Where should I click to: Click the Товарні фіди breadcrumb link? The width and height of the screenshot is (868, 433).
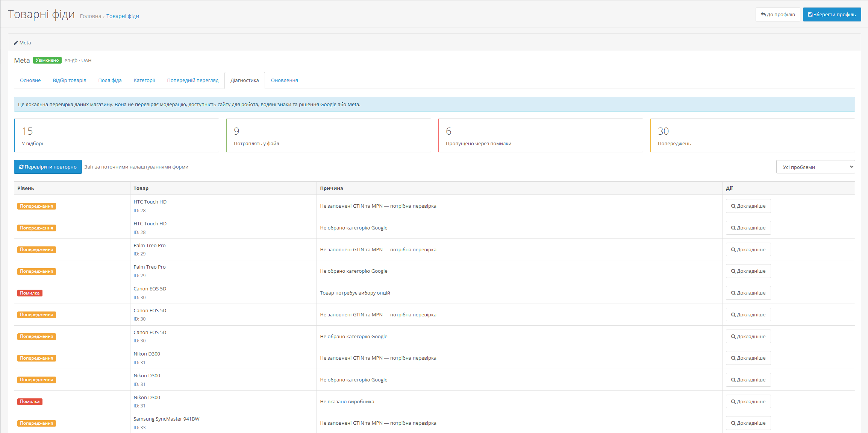(123, 16)
